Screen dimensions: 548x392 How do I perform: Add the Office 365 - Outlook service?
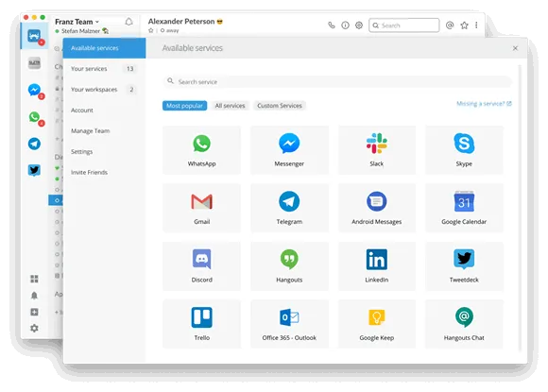(289, 324)
